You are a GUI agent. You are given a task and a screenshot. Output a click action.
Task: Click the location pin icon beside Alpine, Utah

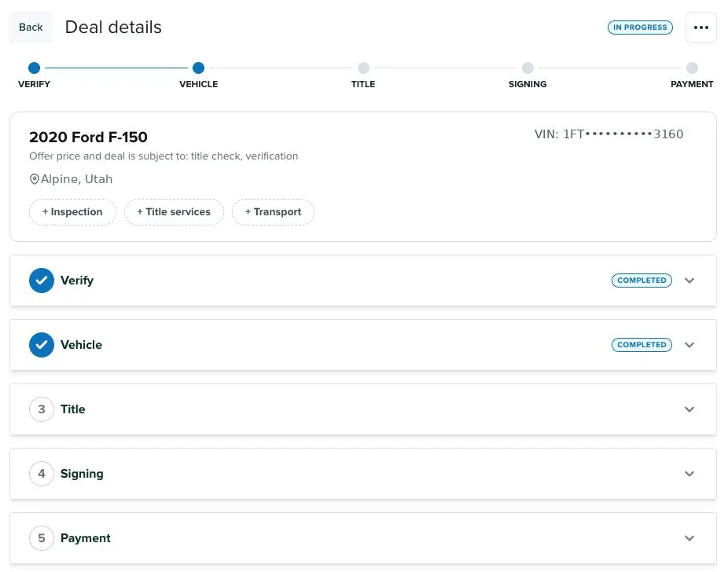34,179
